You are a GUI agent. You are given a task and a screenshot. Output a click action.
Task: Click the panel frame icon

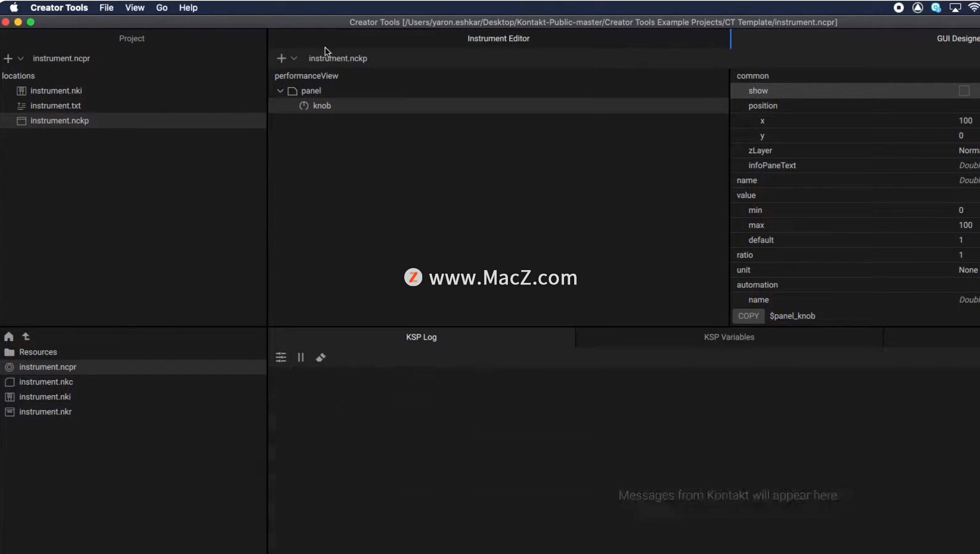292,91
